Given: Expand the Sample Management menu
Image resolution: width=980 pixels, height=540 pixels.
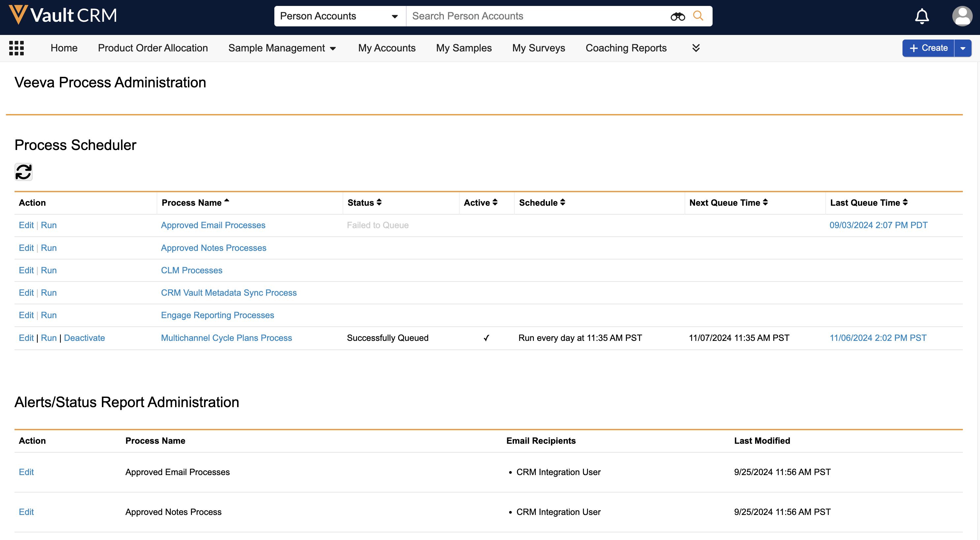Looking at the screenshot, I should click(x=282, y=48).
